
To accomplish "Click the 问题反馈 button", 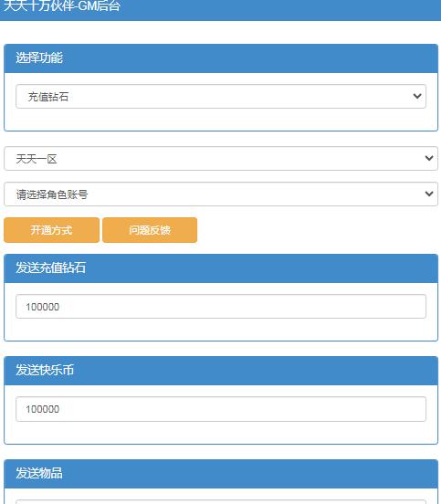I will (150, 230).
